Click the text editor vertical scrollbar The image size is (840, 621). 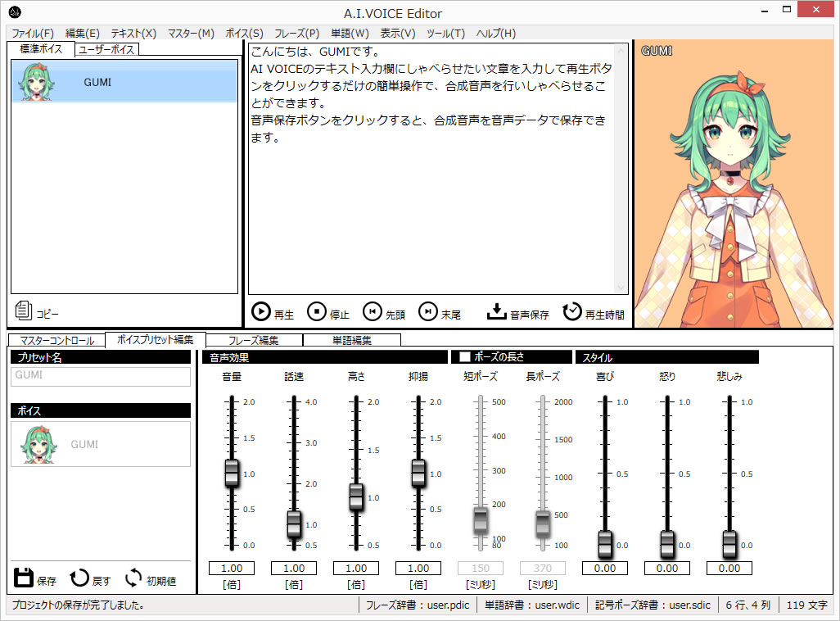pyautogui.click(x=621, y=169)
